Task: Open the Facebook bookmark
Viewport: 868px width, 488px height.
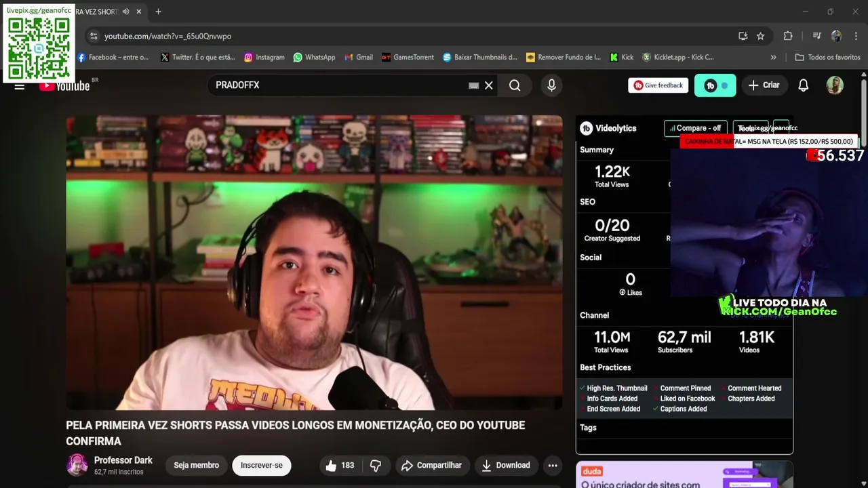Action: point(113,58)
